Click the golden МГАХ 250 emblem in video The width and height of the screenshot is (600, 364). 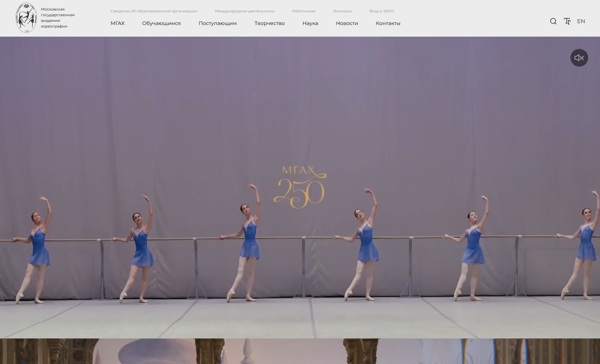click(x=300, y=187)
